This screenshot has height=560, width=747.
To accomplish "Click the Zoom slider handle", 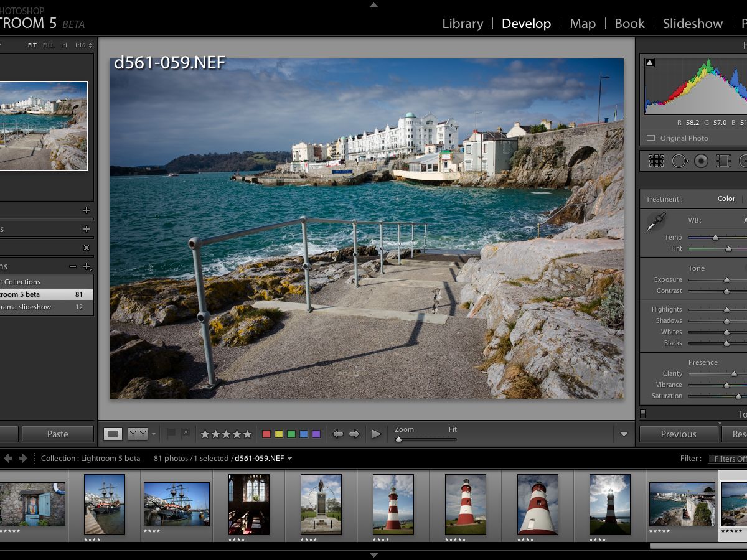I will [x=398, y=439].
